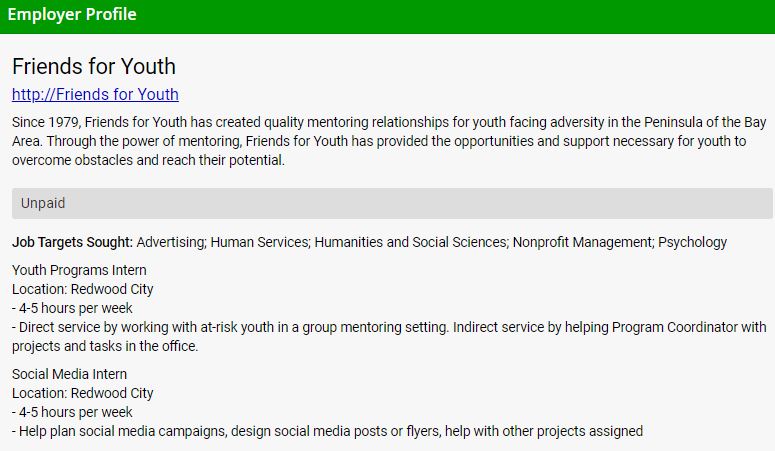Click hours per week under Social Media Intern

click(x=72, y=412)
